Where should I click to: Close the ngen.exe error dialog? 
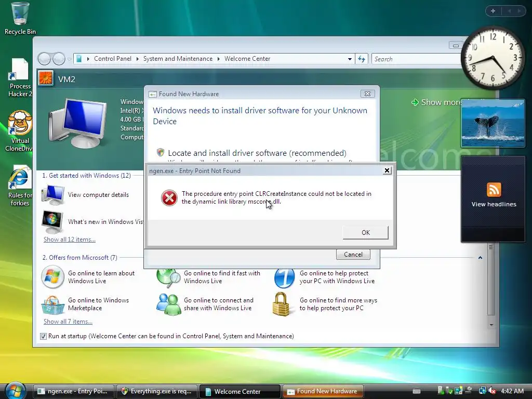click(387, 170)
